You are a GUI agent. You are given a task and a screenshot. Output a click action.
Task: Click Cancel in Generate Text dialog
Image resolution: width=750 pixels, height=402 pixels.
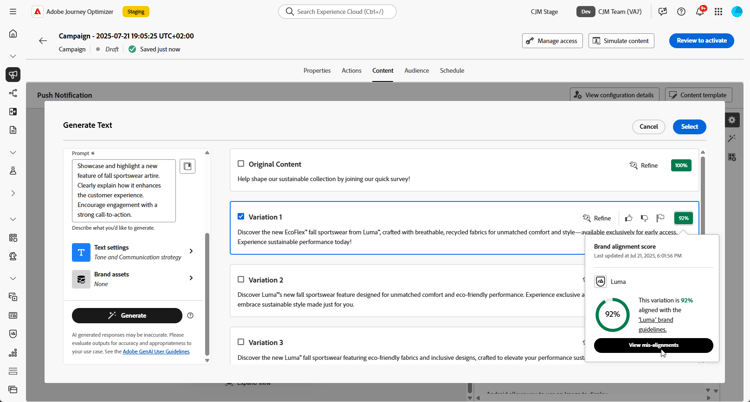coord(649,126)
